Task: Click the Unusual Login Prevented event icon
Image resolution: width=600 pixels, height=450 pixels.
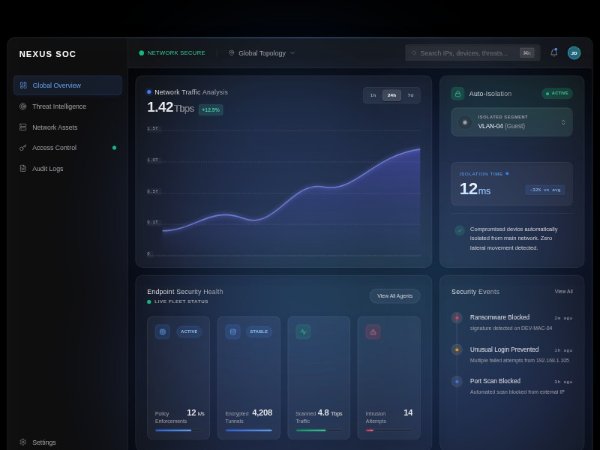Action: [457, 350]
